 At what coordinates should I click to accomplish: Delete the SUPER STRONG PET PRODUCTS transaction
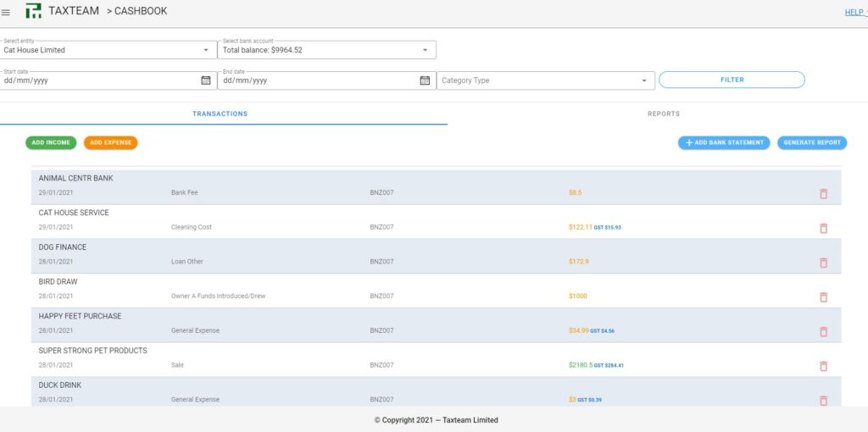[x=823, y=366]
